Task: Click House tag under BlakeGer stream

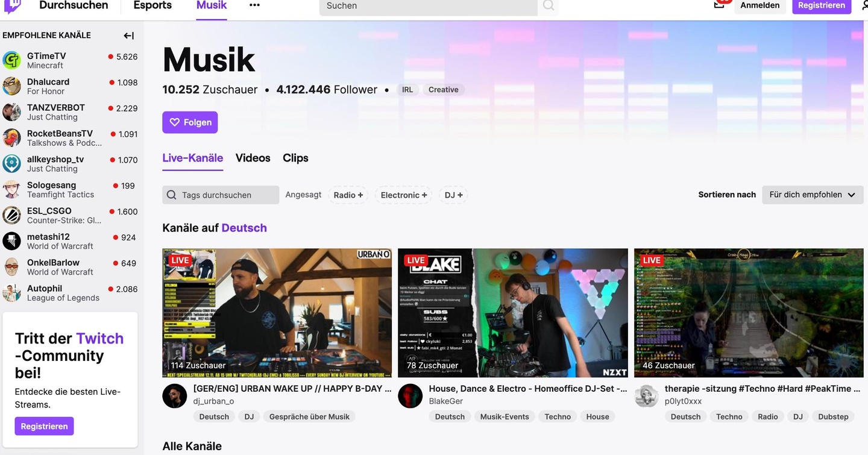Action: (597, 416)
